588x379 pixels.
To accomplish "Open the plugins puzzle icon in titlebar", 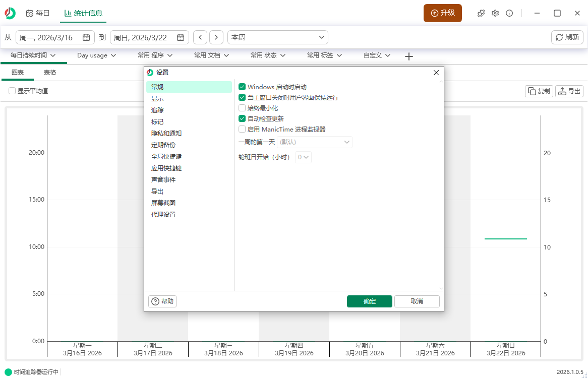I will click(x=481, y=14).
